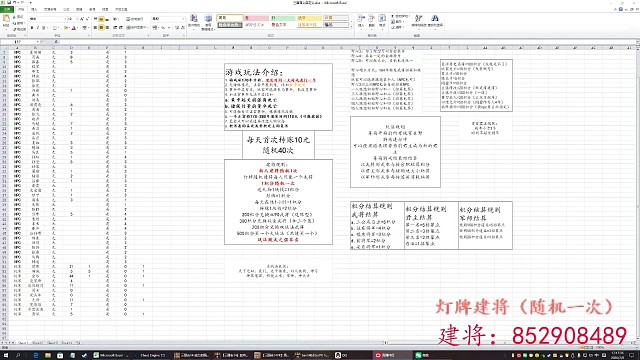Click the Format as Table icon
The height and width of the screenshot is (360, 640).
pyautogui.click(x=208, y=21)
